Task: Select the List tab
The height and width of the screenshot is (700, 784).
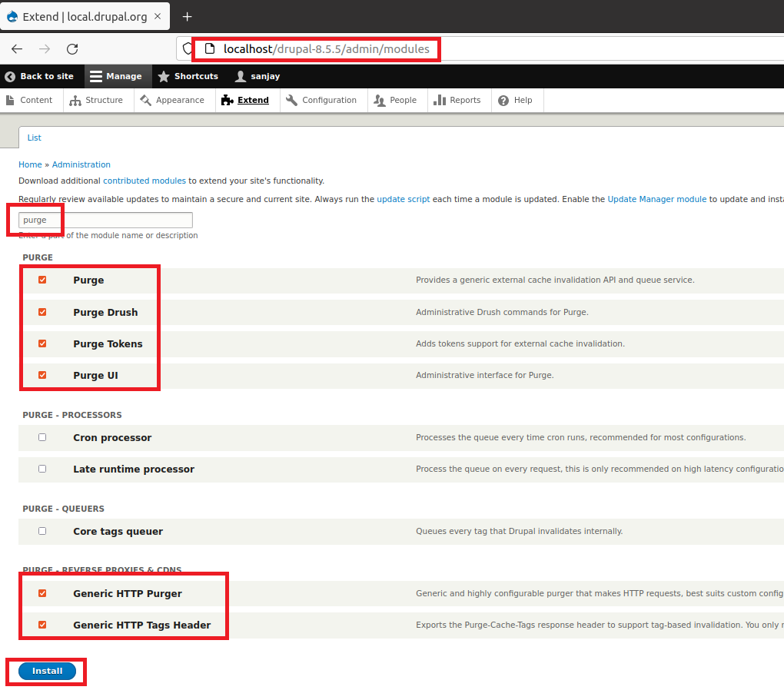Action: pos(35,138)
